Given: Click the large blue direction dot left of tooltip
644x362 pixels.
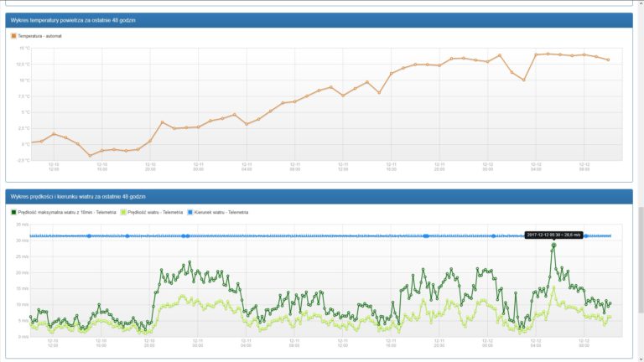Looking at the screenshot, I should 493,236.
